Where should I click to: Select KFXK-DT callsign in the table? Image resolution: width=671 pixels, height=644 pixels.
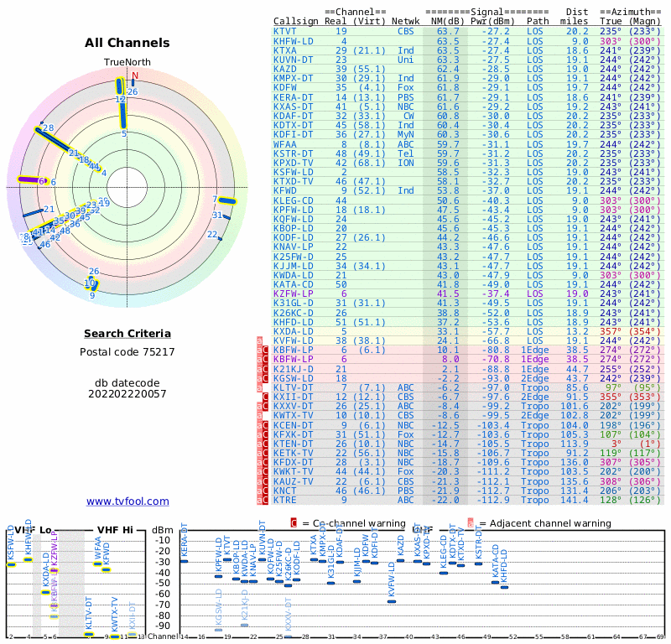pos(293,434)
